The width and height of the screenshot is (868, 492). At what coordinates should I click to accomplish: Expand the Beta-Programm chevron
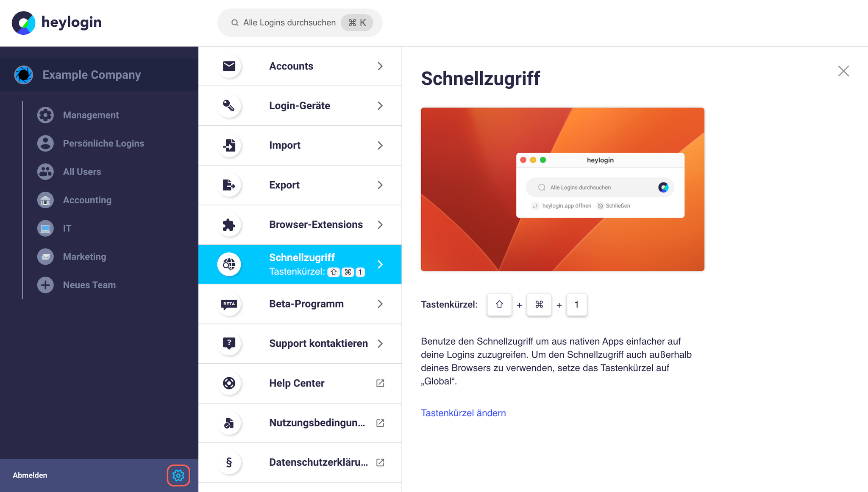(380, 304)
